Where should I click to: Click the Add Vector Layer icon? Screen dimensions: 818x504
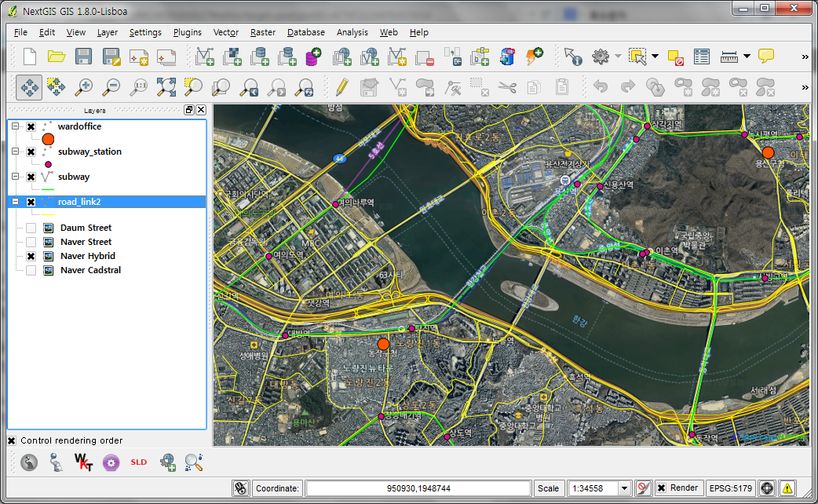click(206, 57)
